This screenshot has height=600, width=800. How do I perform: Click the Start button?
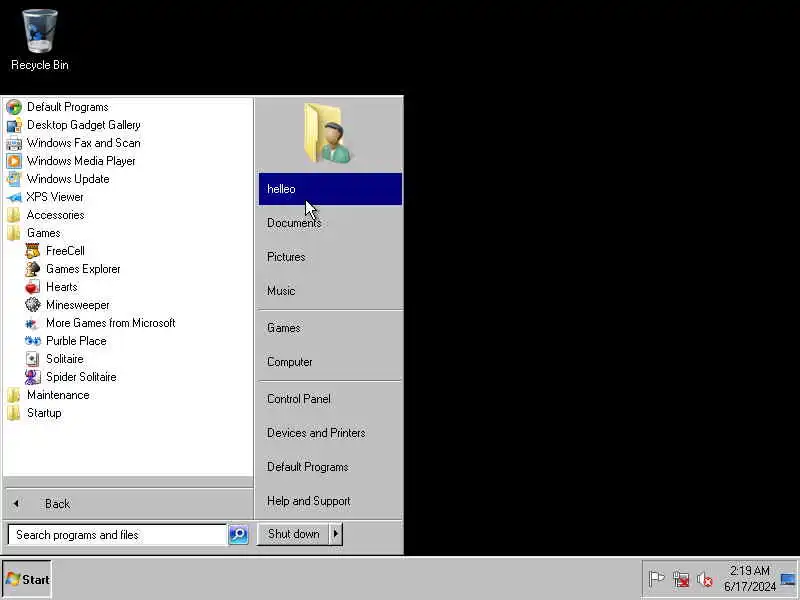click(x=27, y=579)
